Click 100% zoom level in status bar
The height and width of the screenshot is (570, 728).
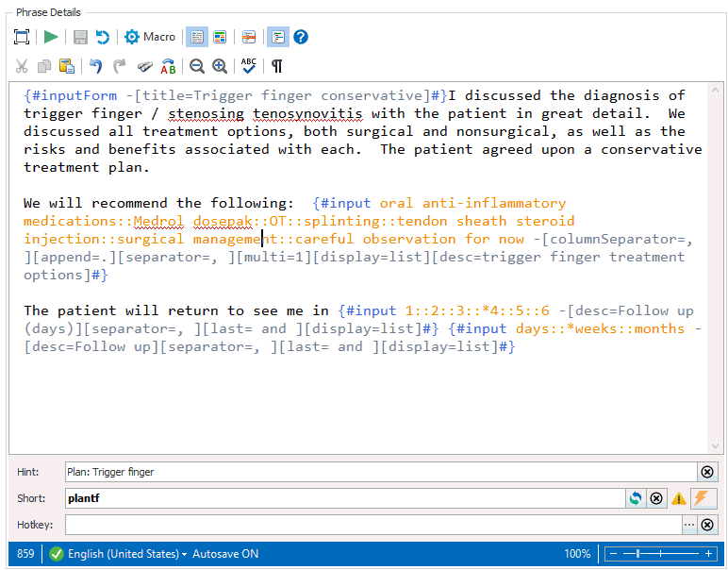(x=577, y=554)
